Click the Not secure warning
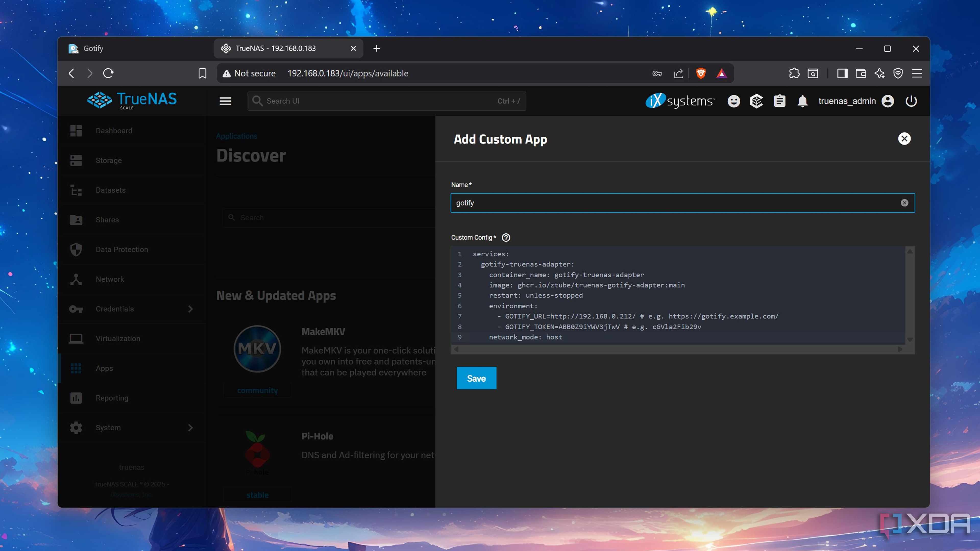 coord(249,73)
